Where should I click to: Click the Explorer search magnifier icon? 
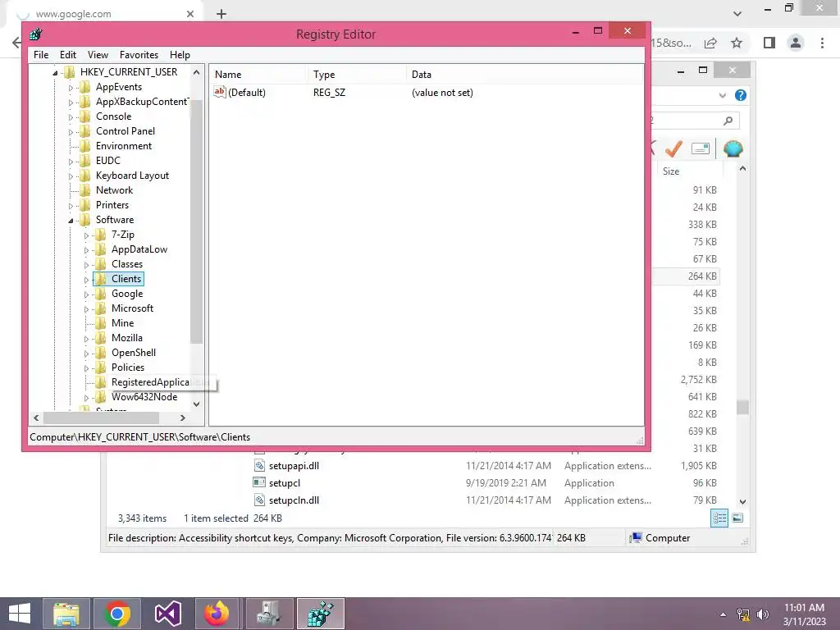728,121
